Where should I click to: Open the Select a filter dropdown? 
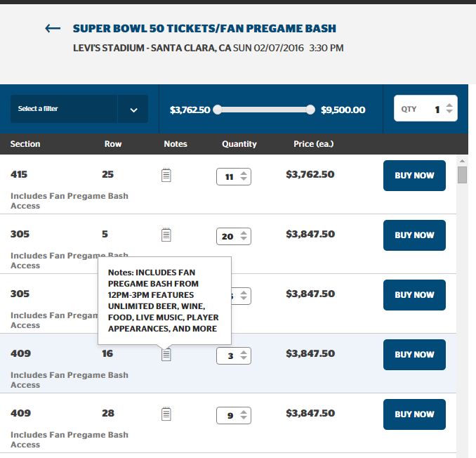79,109
